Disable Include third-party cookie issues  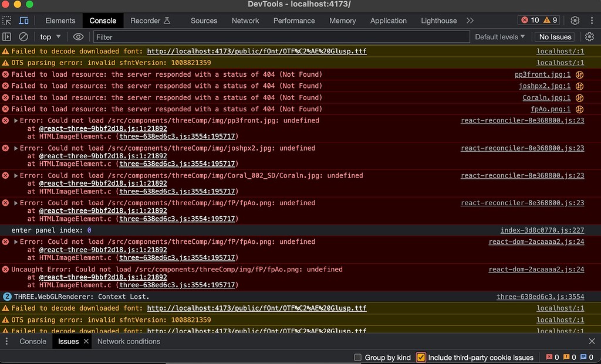(x=421, y=357)
